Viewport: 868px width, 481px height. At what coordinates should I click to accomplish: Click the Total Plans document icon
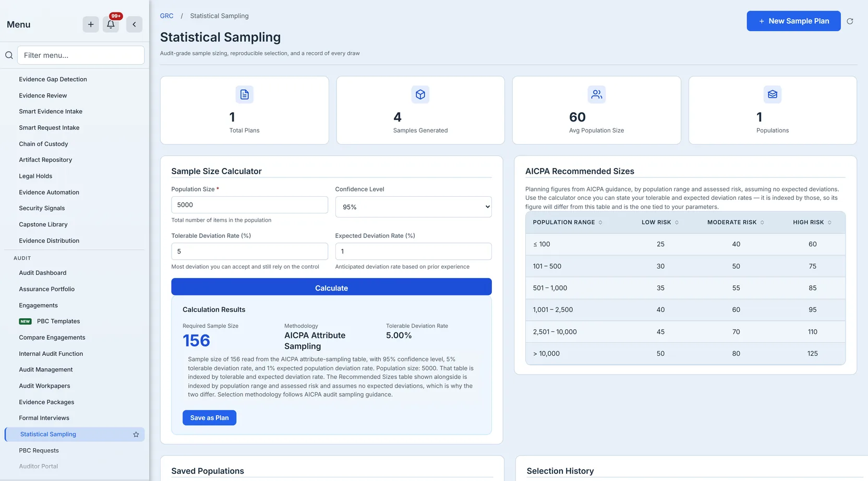[244, 94]
